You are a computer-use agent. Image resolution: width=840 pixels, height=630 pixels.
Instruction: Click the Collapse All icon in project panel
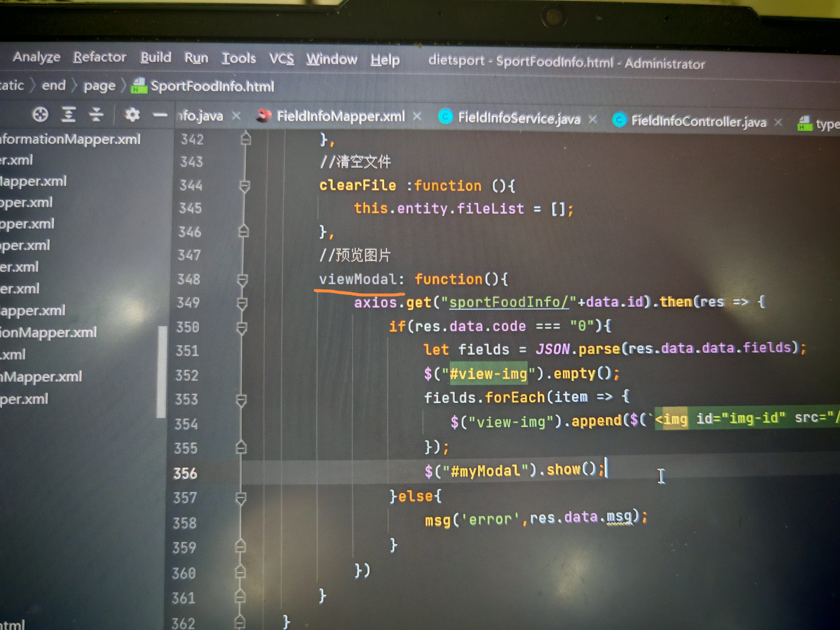tap(96, 114)
